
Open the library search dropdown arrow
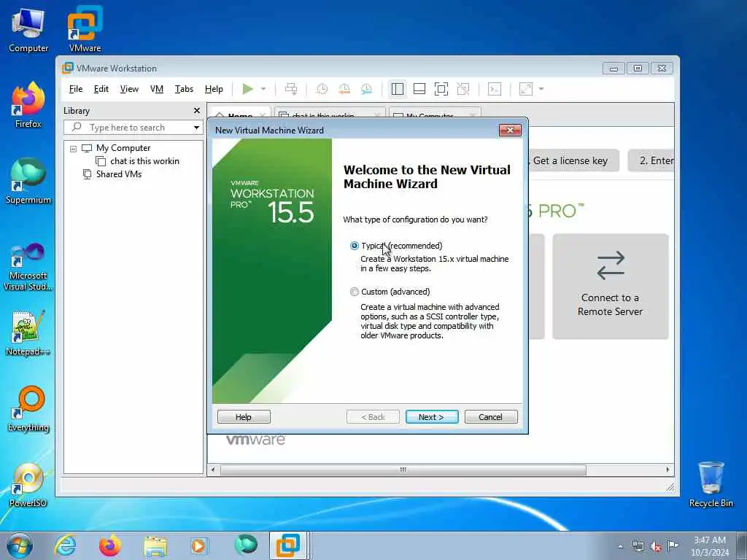196,128
